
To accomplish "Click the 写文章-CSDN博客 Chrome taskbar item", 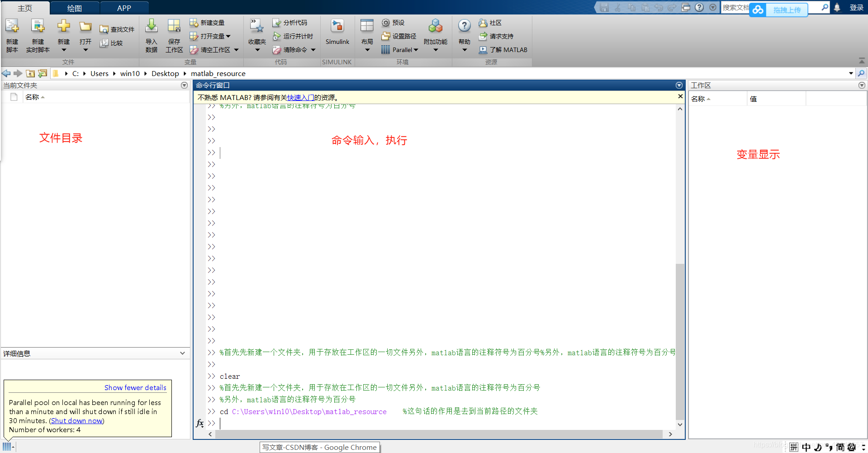I will pos(320,447).
